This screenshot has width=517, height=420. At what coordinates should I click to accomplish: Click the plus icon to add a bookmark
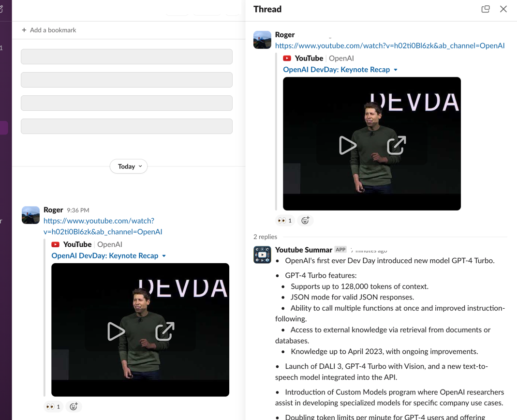(24, 30)
